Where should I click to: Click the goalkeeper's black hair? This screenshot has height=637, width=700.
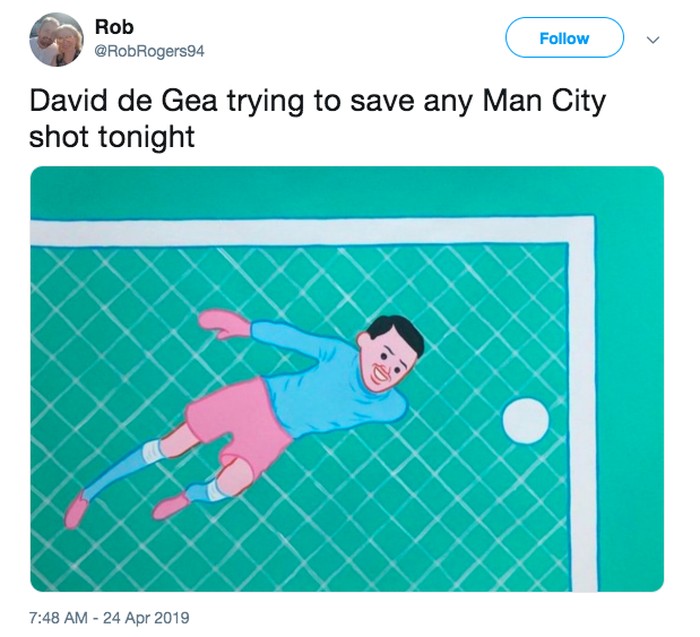395,333
